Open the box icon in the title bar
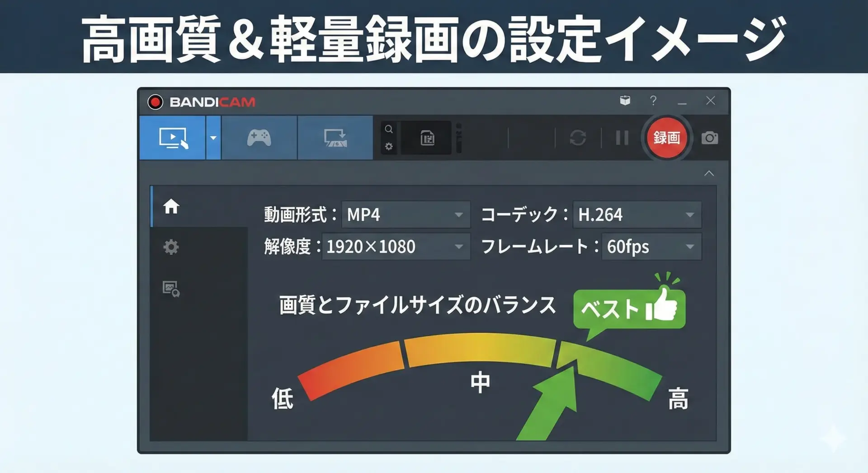Screen dimensions: 868x473 625,100
